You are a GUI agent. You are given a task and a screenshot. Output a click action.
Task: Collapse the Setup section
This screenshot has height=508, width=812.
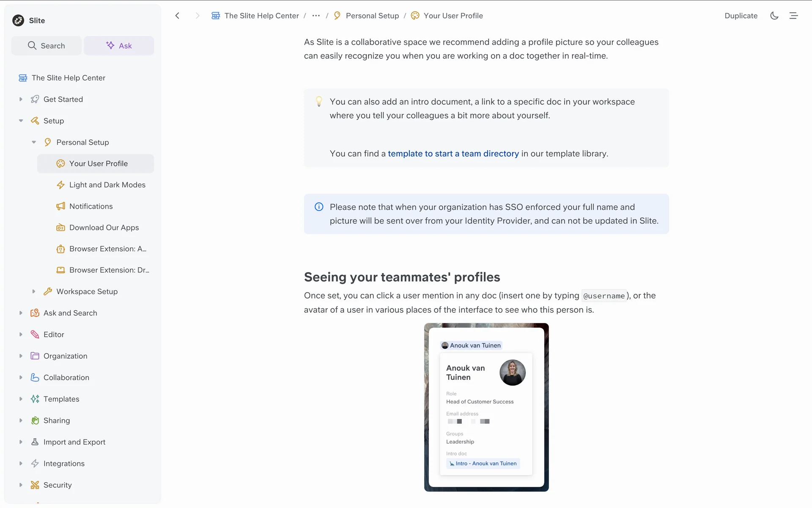coord(21,121)
